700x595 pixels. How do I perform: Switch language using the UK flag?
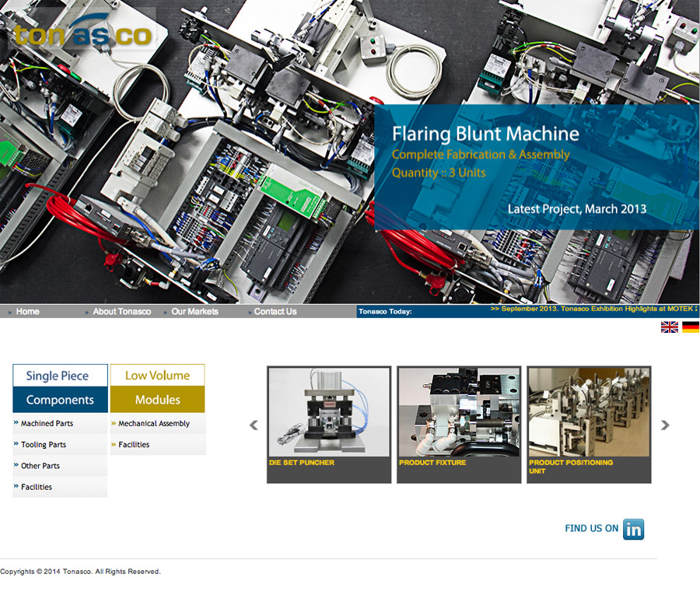669,327
